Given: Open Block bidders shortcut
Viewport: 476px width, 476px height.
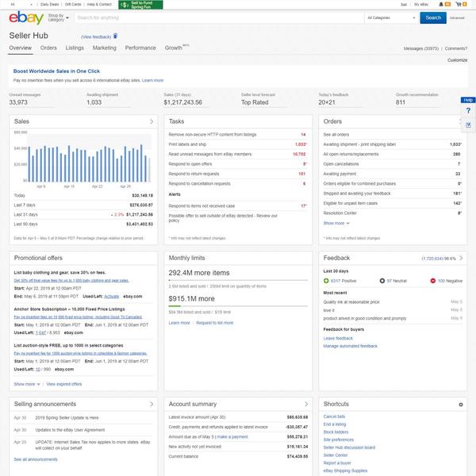Looking at the screenshot, I should (336, 432).
